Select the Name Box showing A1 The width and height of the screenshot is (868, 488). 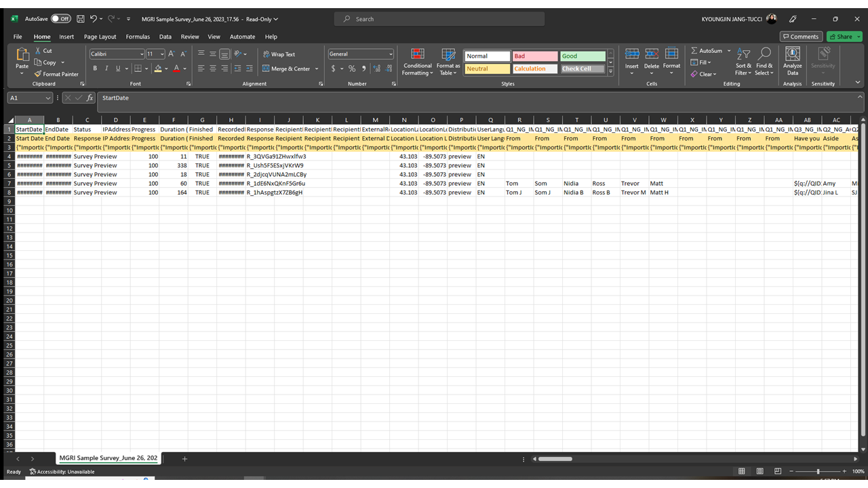coord(25,98)
